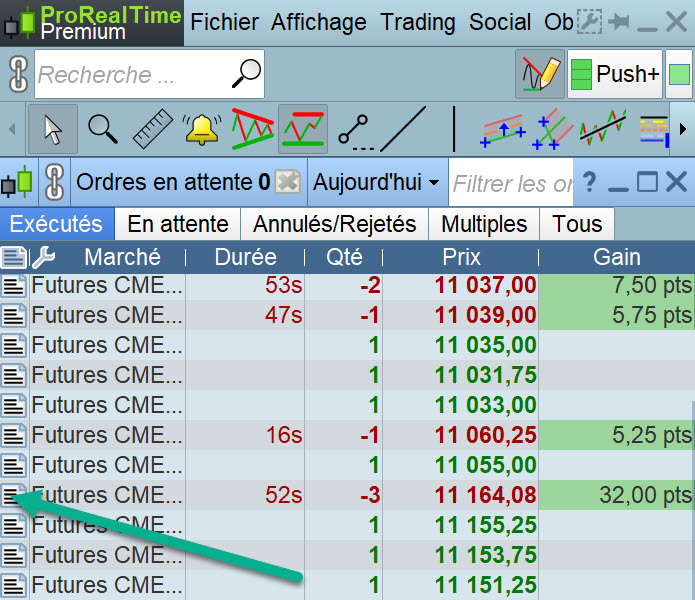The width and height of the screenshot is (695, 600).
Task: Sort by the Qté column header
Action: pos(344,257)
